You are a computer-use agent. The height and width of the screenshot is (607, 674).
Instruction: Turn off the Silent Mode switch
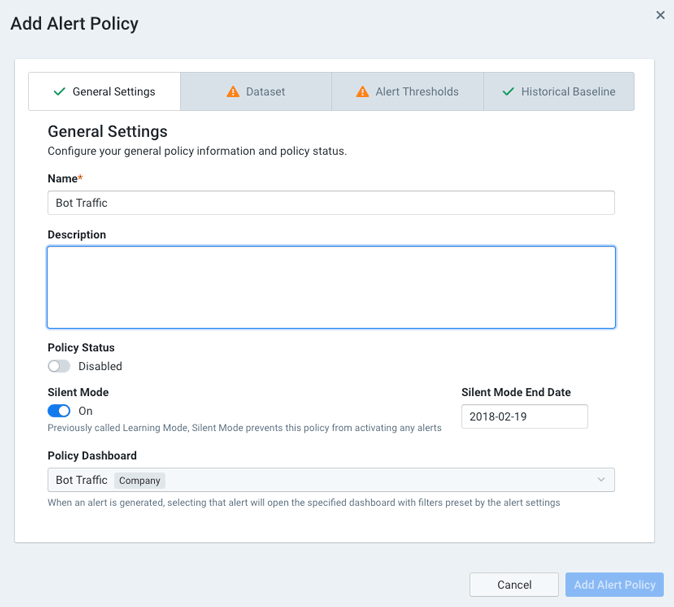59,411
